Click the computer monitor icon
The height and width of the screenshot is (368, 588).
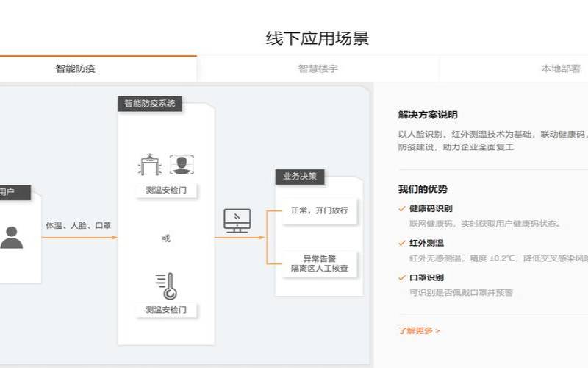tap(237, 221)
